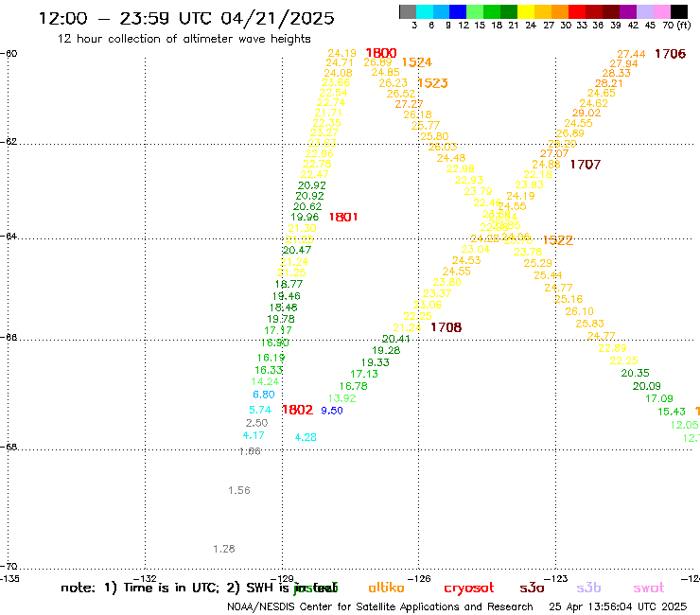The height and width of the screenshot is (615, 700).
Task: Click the lavender swatch in the color scale
Action: [x=644, y=11]
